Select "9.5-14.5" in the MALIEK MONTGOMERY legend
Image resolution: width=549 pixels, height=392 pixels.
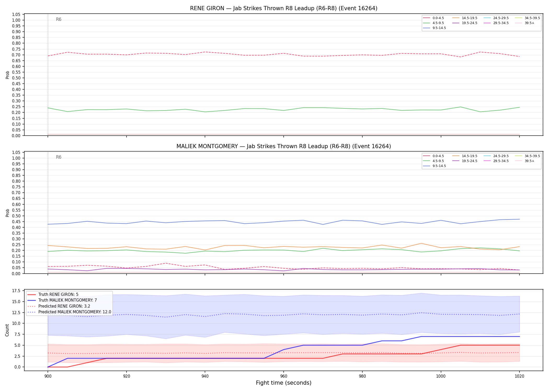(x=439, y=166)
